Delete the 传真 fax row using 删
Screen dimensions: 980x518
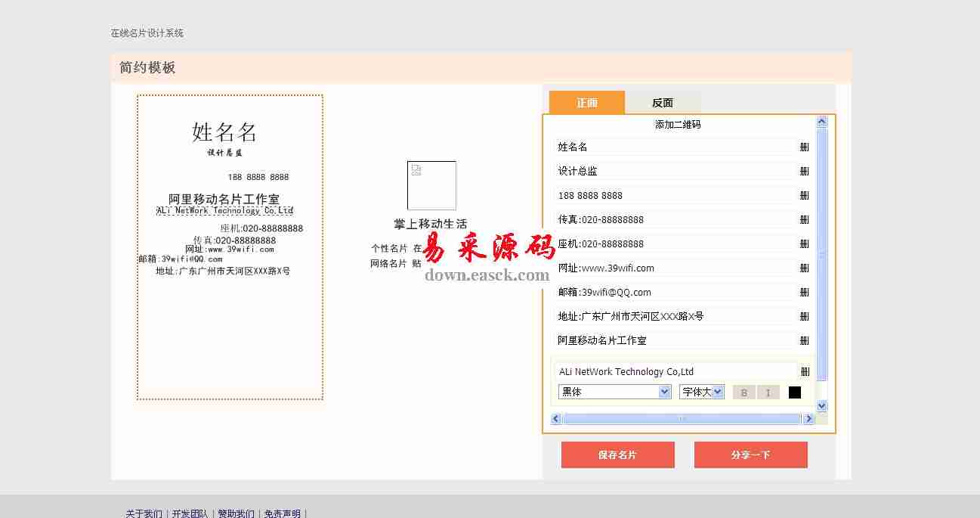[x=804, y=220]
